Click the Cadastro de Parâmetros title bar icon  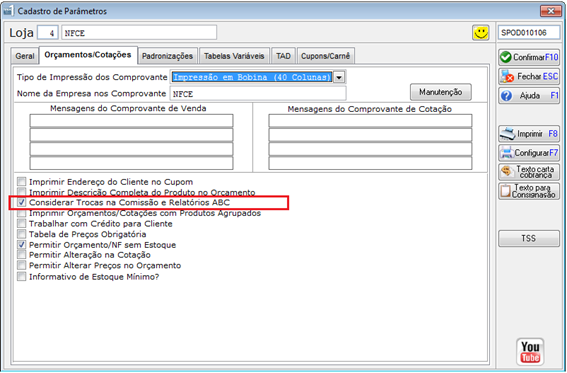[8, 11]
